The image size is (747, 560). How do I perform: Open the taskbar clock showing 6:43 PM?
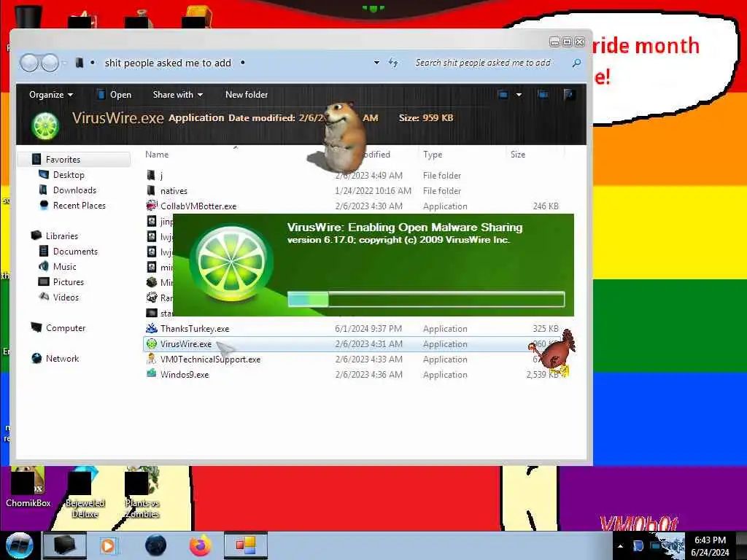click(710, 545)
